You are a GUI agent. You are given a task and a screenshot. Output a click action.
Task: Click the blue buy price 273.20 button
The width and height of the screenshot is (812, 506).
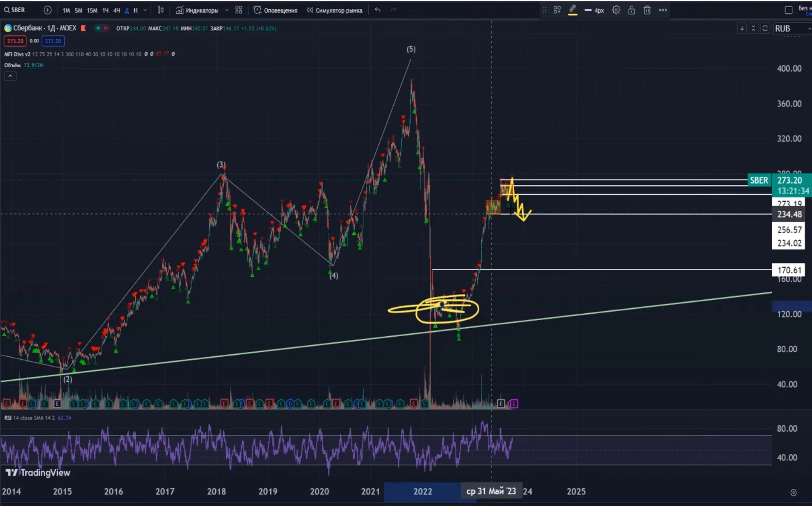tap(53, 41)
